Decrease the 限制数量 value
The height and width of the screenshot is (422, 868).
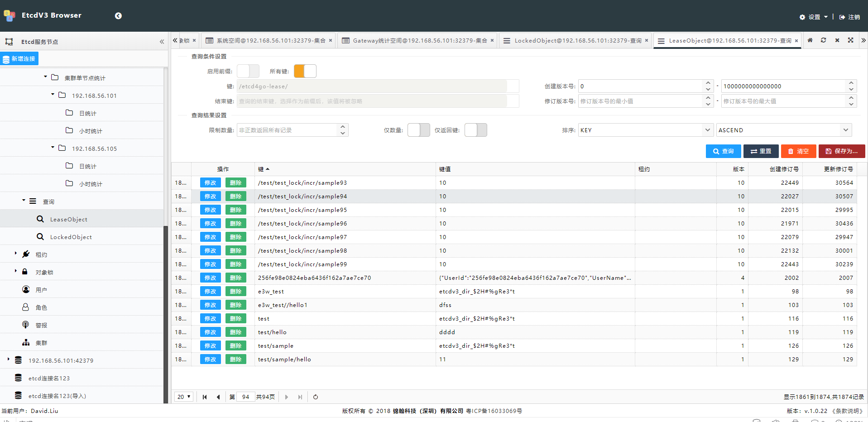pyautogui.click(x=343, y=133)
